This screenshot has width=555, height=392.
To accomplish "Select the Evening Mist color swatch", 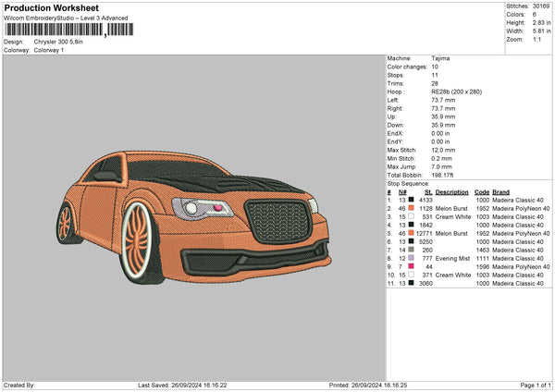I will tap(411, 258).
